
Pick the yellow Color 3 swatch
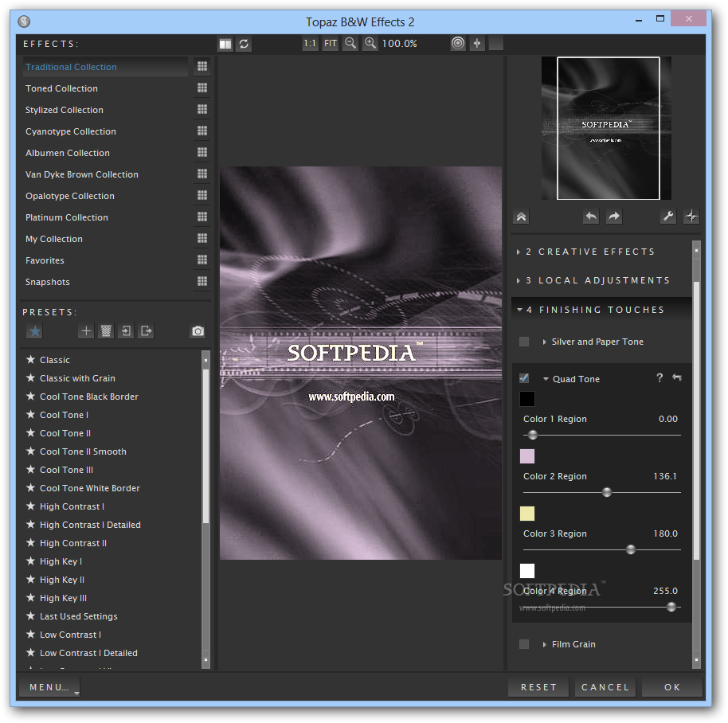[x=527, y=514]
